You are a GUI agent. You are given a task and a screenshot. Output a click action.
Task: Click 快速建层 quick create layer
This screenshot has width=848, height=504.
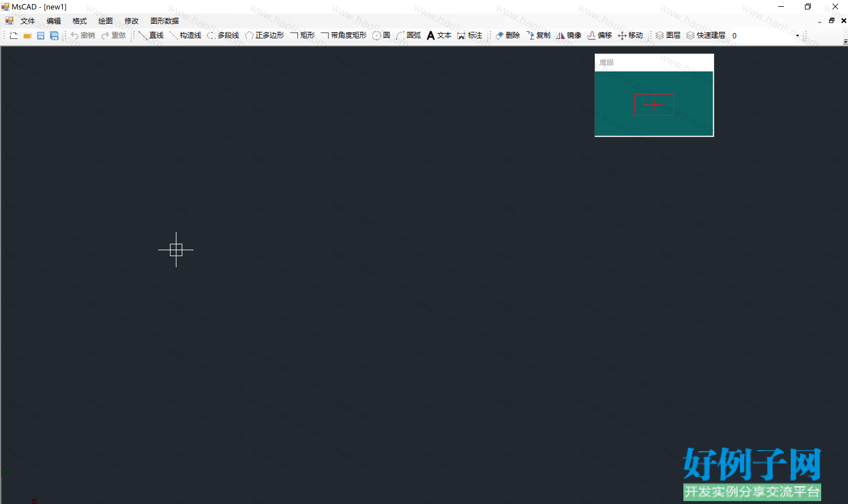pyautogui.click(x=706, y=35)
